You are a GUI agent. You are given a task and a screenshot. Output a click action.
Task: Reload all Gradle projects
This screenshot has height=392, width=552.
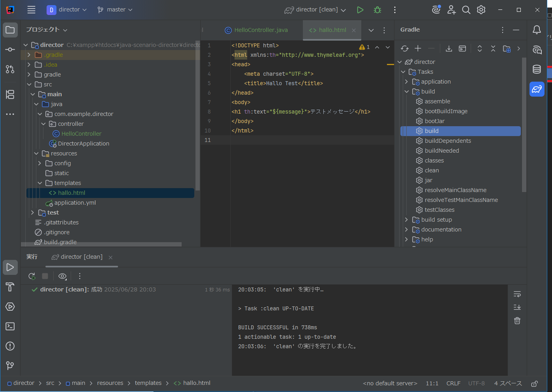pos(405,49)
